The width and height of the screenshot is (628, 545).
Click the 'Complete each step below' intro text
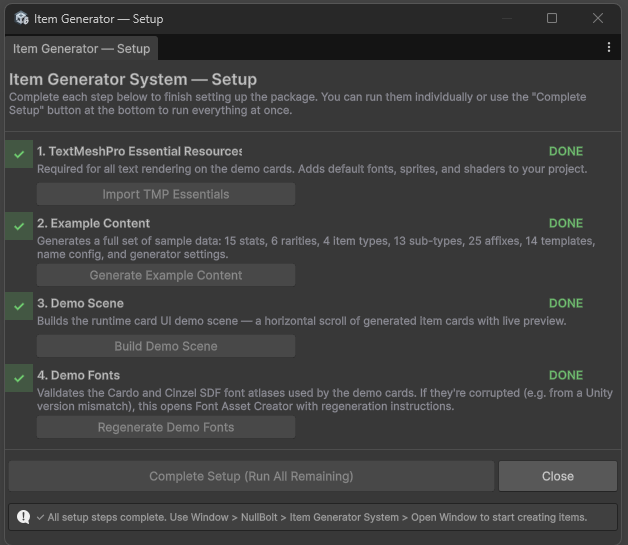[x=298, y=103]
